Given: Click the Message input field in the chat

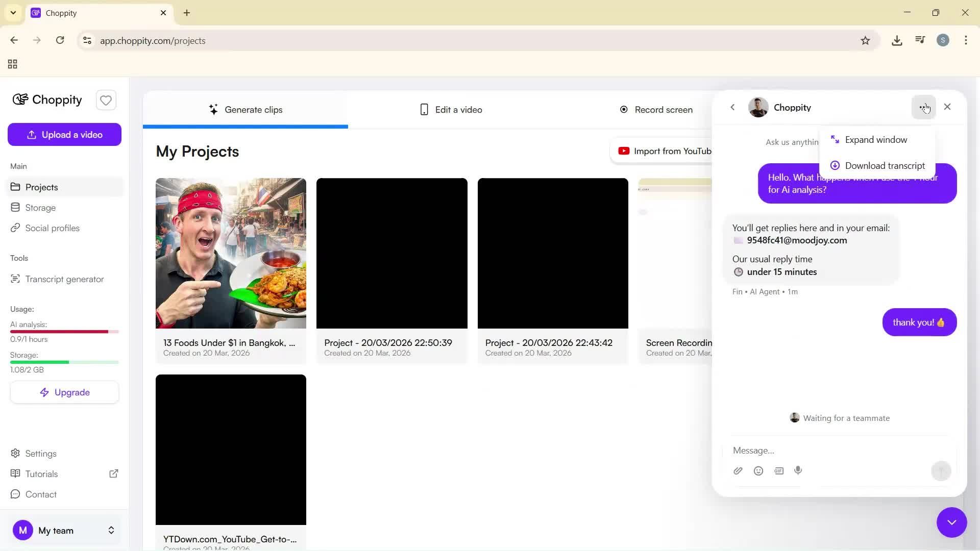Looking at the screenshot, I should point(817,450).
